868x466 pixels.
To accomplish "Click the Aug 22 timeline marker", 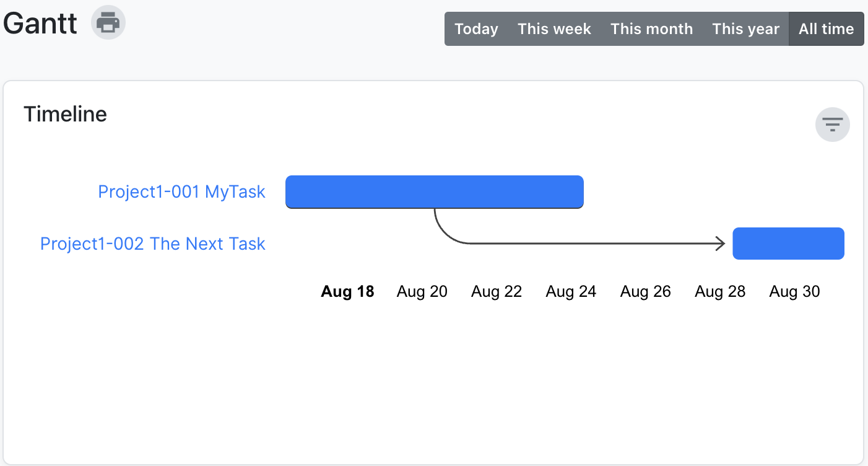I will tap(497, 291).
